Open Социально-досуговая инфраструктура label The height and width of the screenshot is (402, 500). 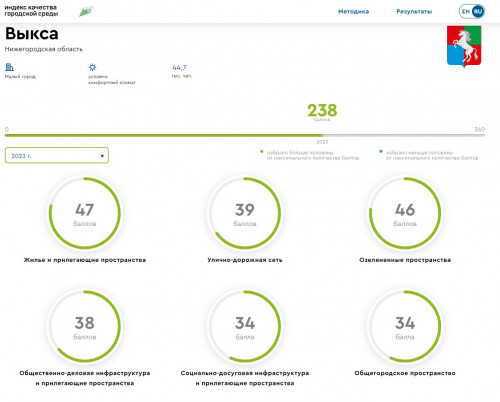pos(245,378)
